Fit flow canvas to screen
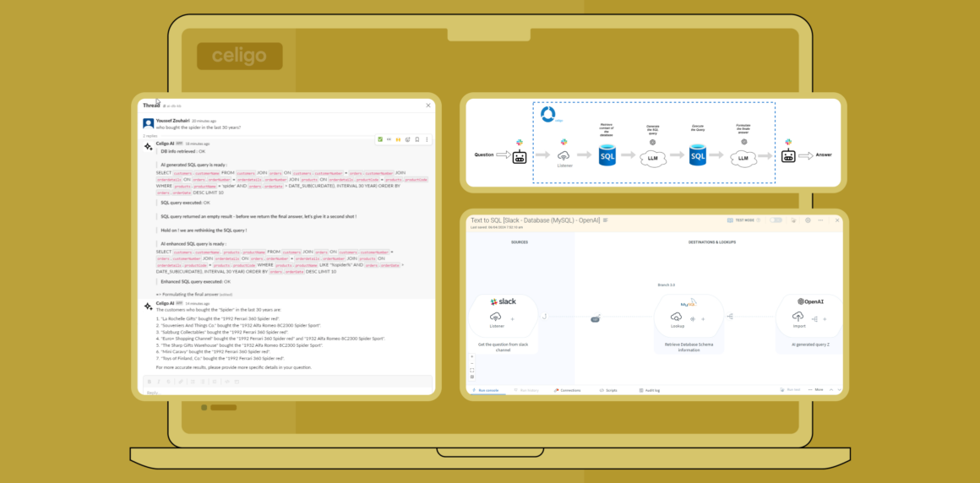This screenshot has width=980, height=483. pyautogui.click(x=472, y=371)
